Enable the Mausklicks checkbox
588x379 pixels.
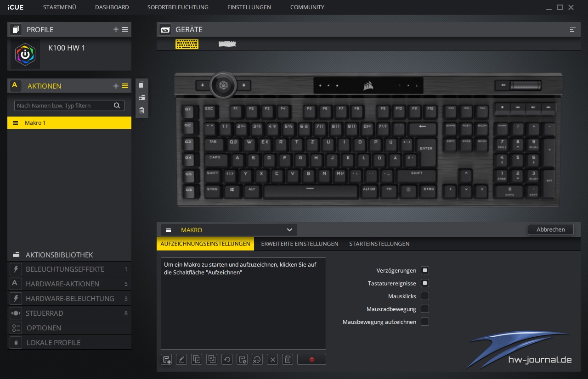point(425,296)
